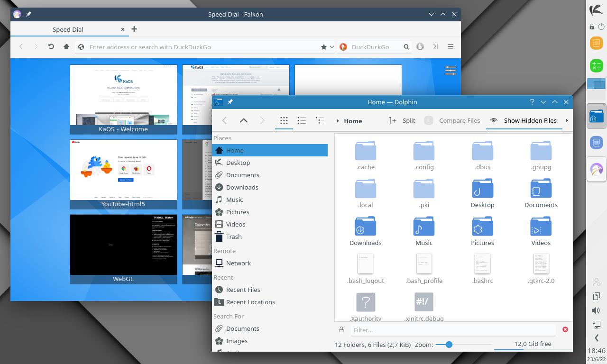Image resolution: width=607 pixels, height=364 pixels.
Task: Open Pictures in Places panel
Action: click(270, 212)
